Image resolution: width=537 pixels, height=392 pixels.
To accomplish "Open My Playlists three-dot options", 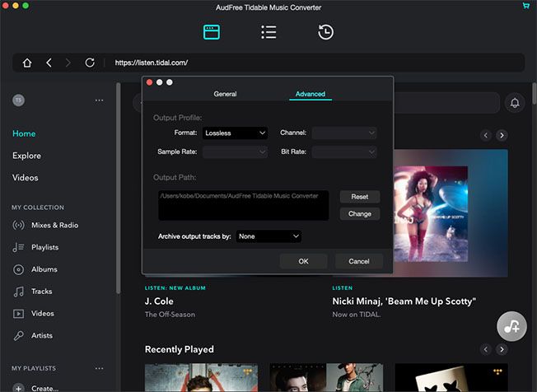I will tap(100, 368).
